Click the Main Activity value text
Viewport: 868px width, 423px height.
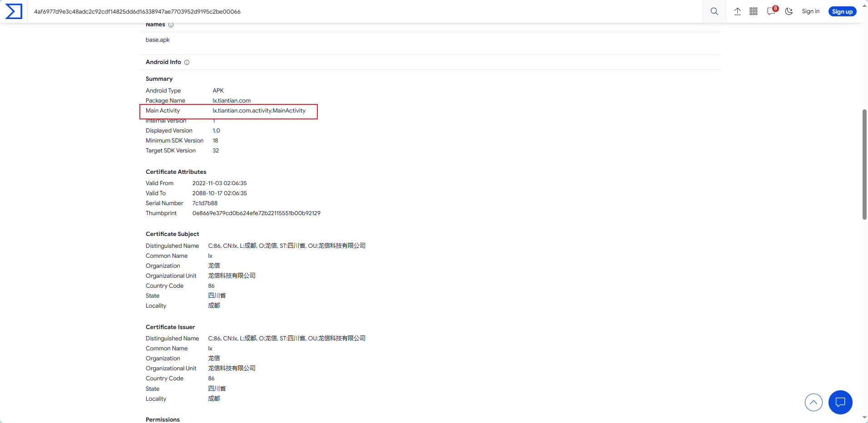(x=259, y=111)
